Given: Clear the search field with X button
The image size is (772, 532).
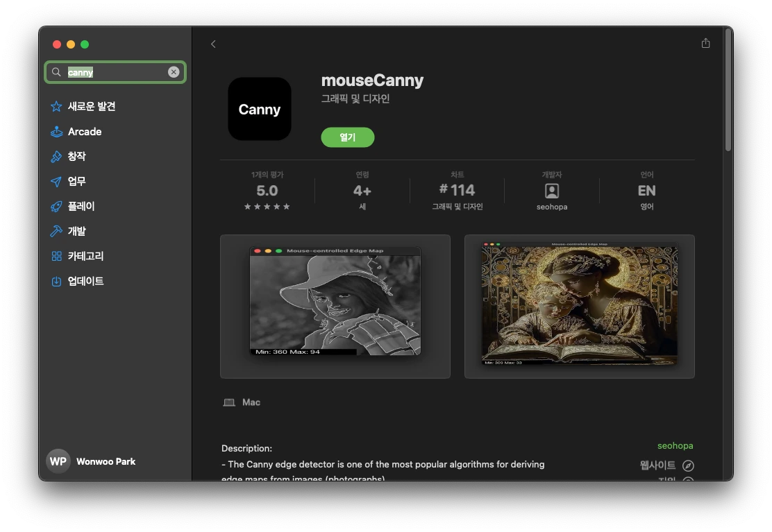Looking at the screenshot, I should [x=174, y=72].
